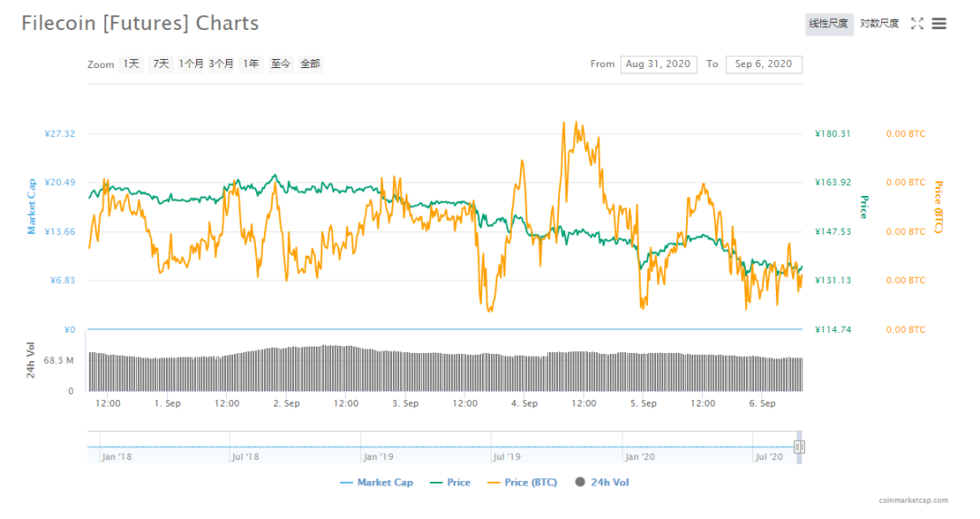Grab the navigator range handle
Screen dimensions: 980x519
799,447
